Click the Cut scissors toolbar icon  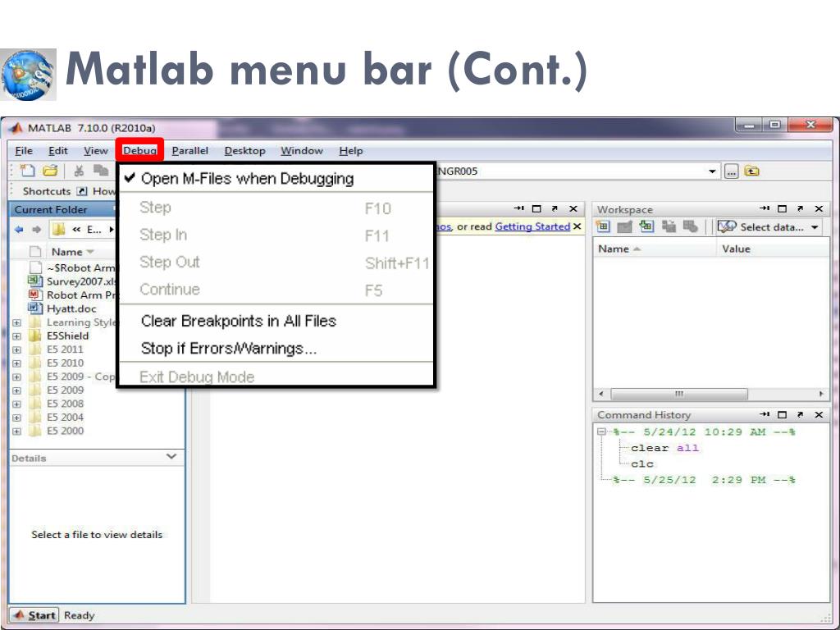(79, 171)
